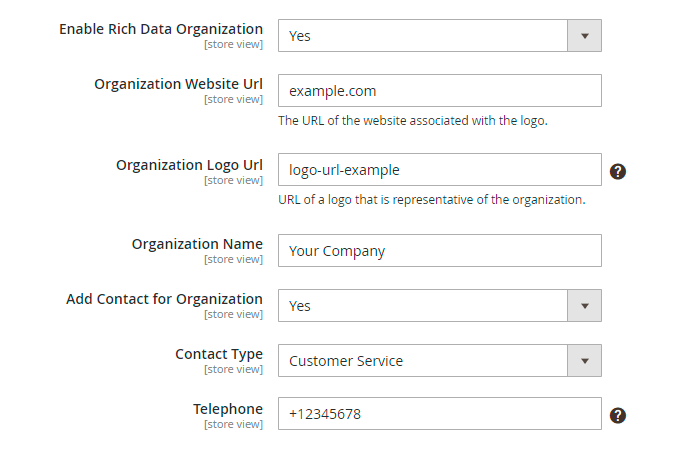Click into Organization Logo Url field

pyautogui.click(x=439, y=170)
